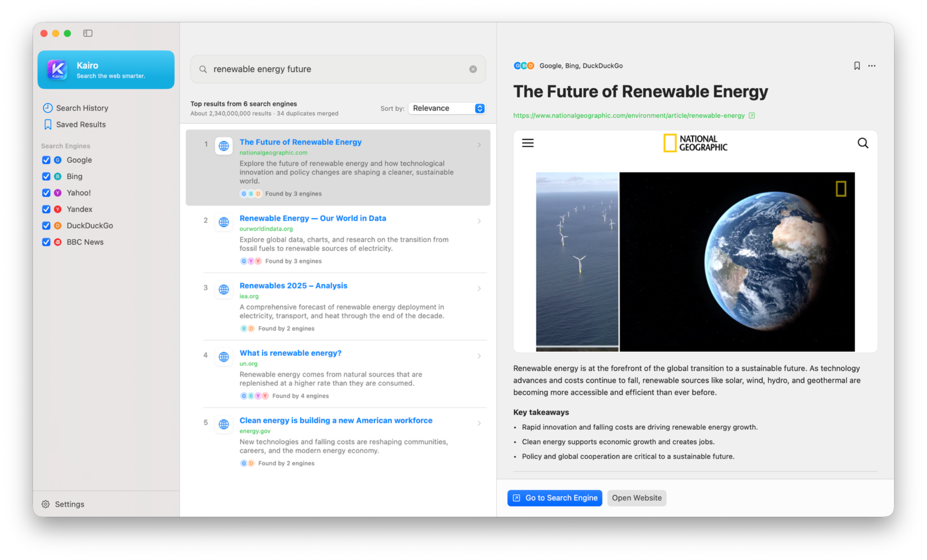This screenshot has height=560, width=927.
Task: Click the 'Search Engines' section header
Action: click(x=66, y=146)
